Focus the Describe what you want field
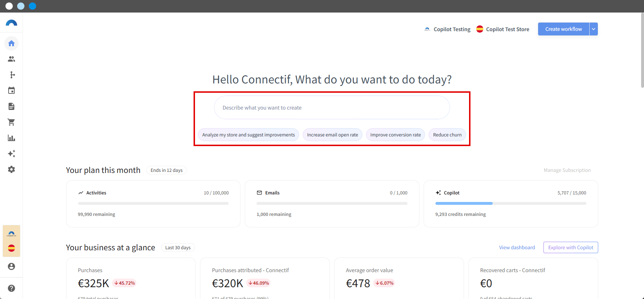This screenshot has width=644, height=299. point(332,107)
